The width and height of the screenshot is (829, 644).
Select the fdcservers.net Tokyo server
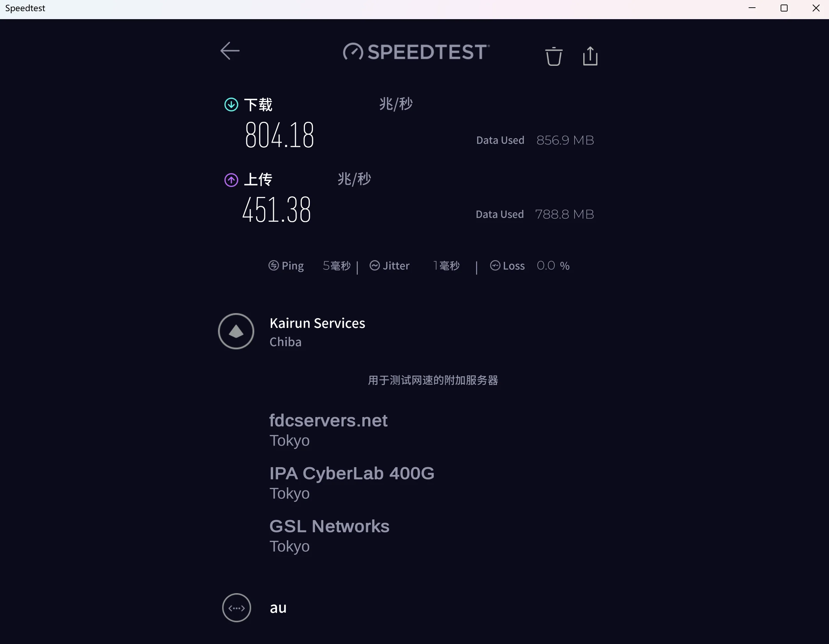point(328,430)
